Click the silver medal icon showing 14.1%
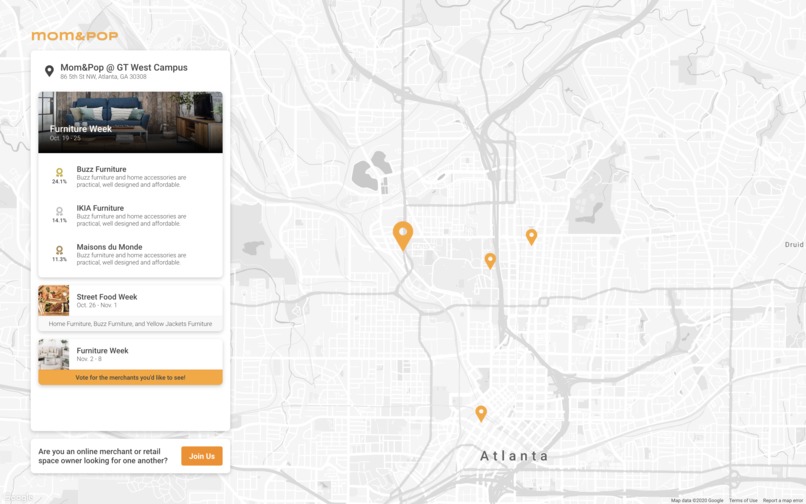Viewport: 806px width, 504px height. click(59, 211)
